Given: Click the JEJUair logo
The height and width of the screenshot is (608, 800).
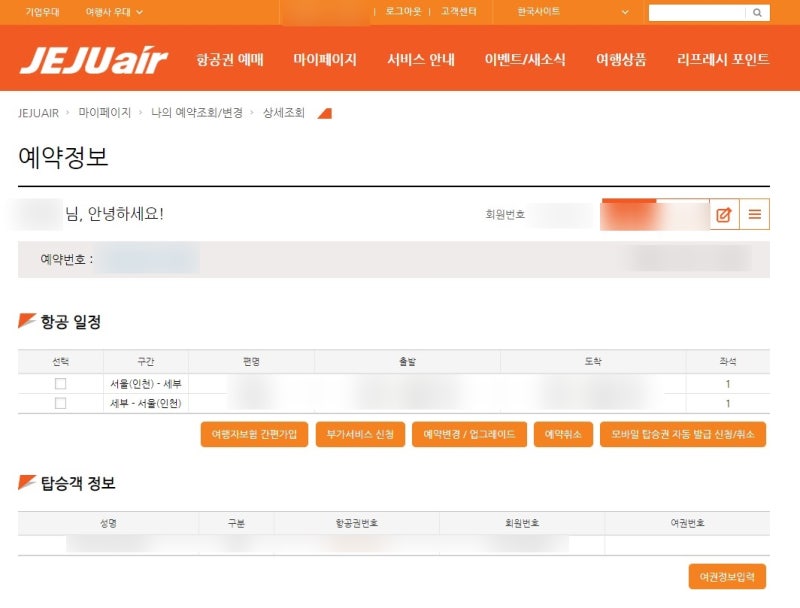Looking at the screenshot, I should pos(94,60).
